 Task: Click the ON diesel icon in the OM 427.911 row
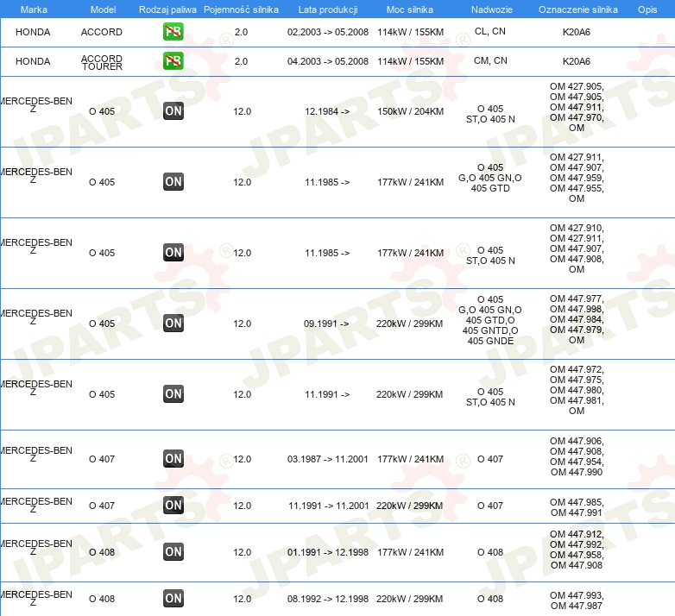pos(173,181)
